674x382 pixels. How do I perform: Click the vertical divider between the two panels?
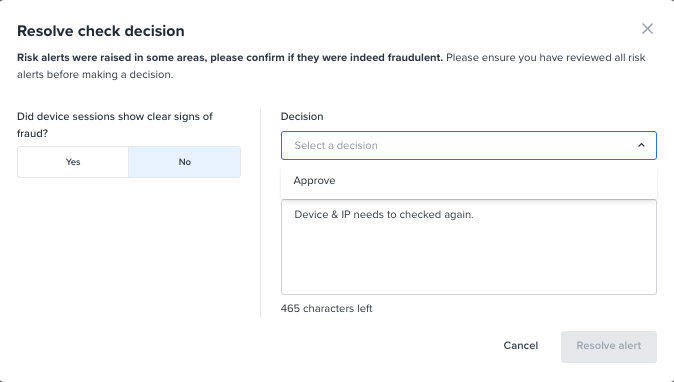[260, 214]
